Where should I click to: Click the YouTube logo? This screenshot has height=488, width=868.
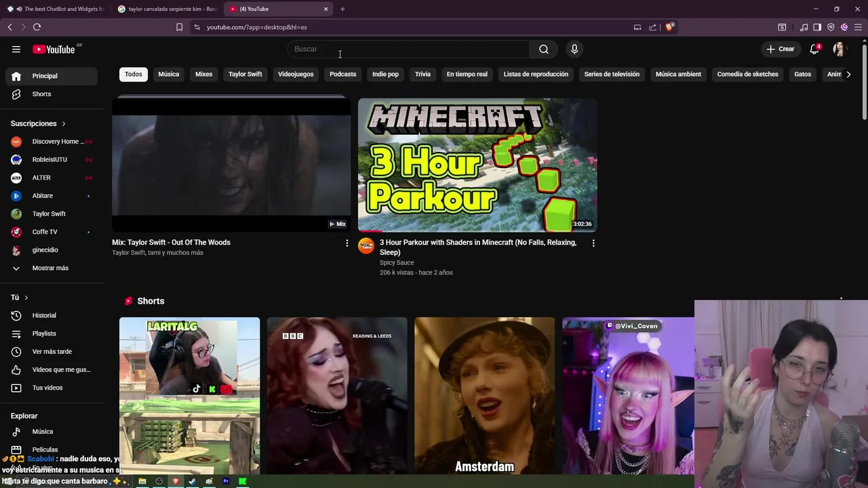(54, 49)
